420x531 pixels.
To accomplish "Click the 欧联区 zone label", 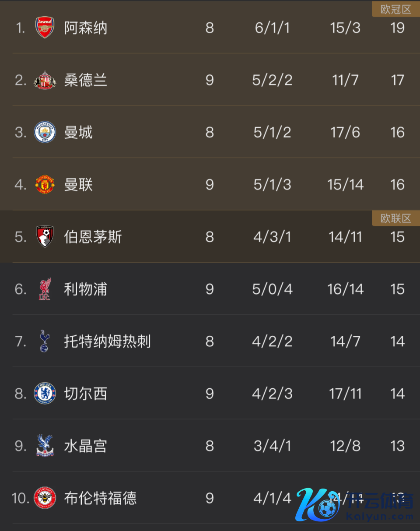I will click(x=395, y=218).
